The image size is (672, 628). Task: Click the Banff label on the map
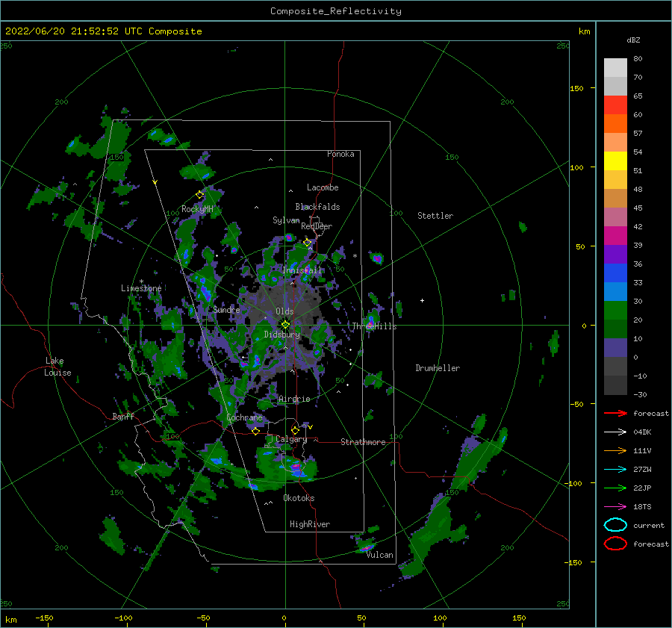pos(123,417)
